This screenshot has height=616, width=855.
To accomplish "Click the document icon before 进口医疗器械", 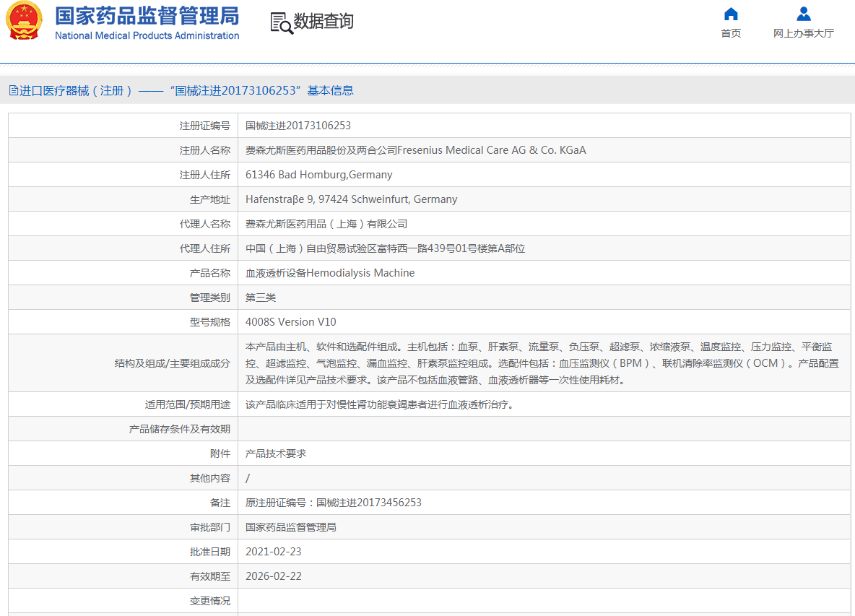I will coord(14,90).
